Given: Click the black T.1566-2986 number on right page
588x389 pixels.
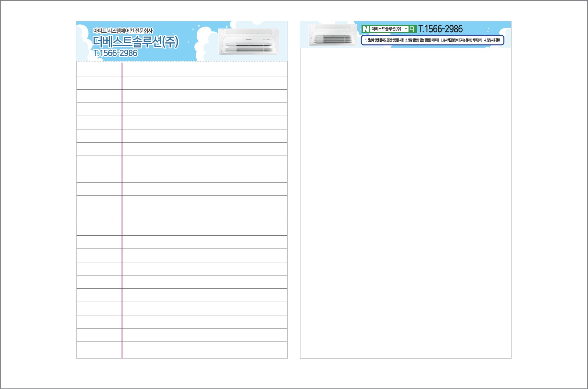Looking at the screenshot, I should (441, 29).
